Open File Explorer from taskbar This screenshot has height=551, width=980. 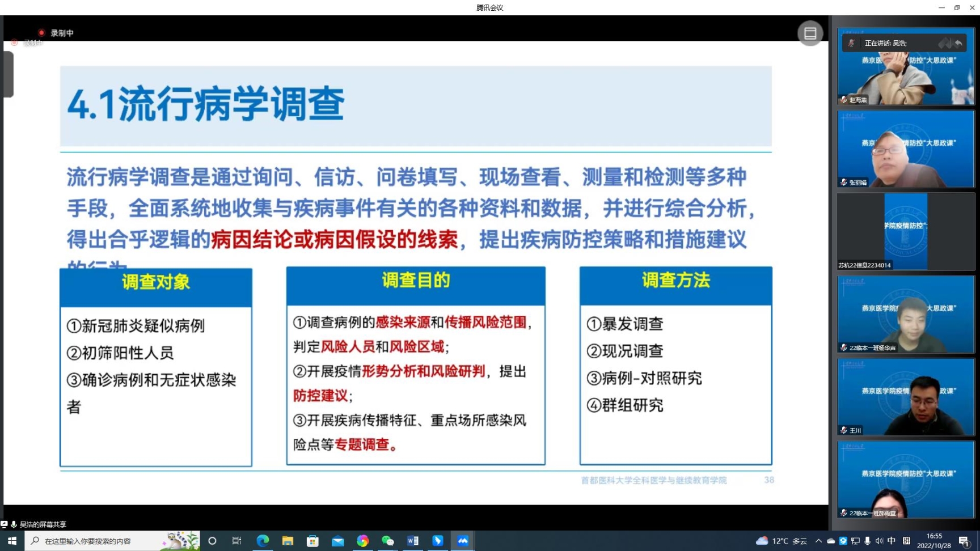click(288, 541)
